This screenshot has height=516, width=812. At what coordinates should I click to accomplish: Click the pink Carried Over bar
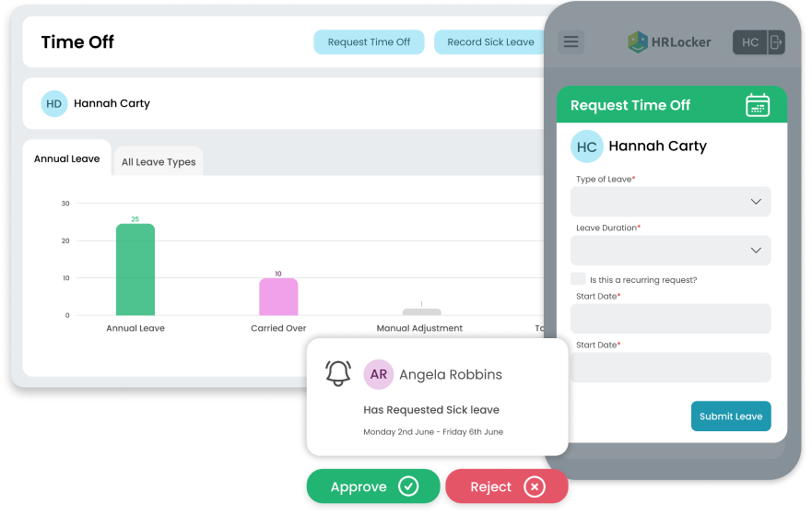pos(278,297)
